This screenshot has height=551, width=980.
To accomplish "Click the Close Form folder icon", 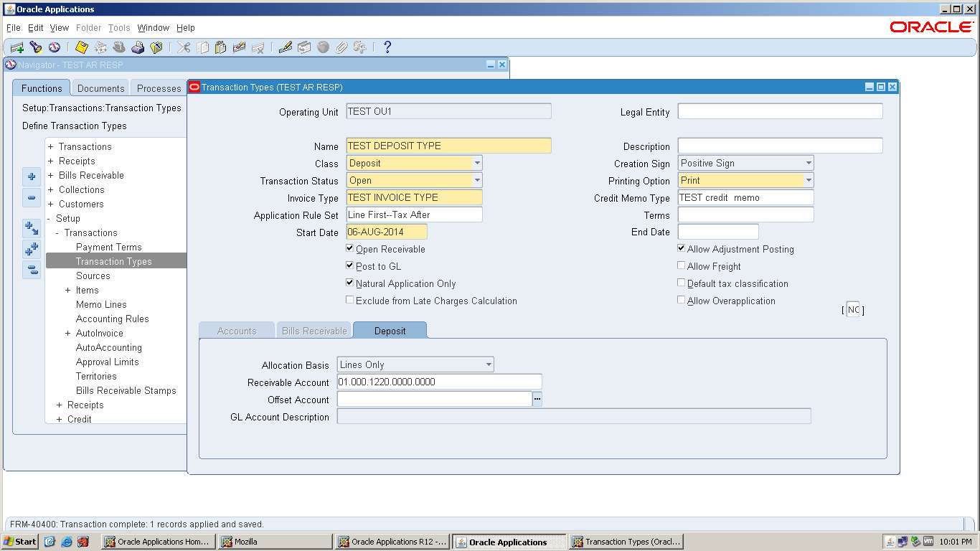I will click(x=156, y=47).
